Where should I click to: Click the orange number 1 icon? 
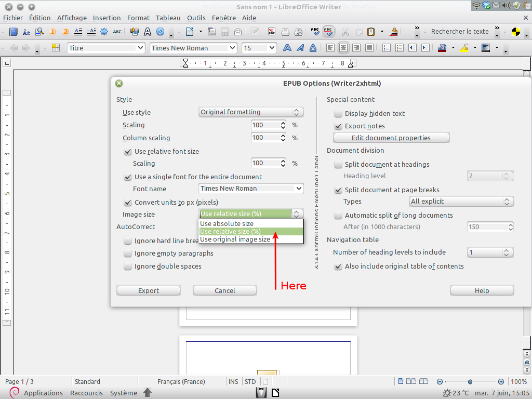coord(52,32)
